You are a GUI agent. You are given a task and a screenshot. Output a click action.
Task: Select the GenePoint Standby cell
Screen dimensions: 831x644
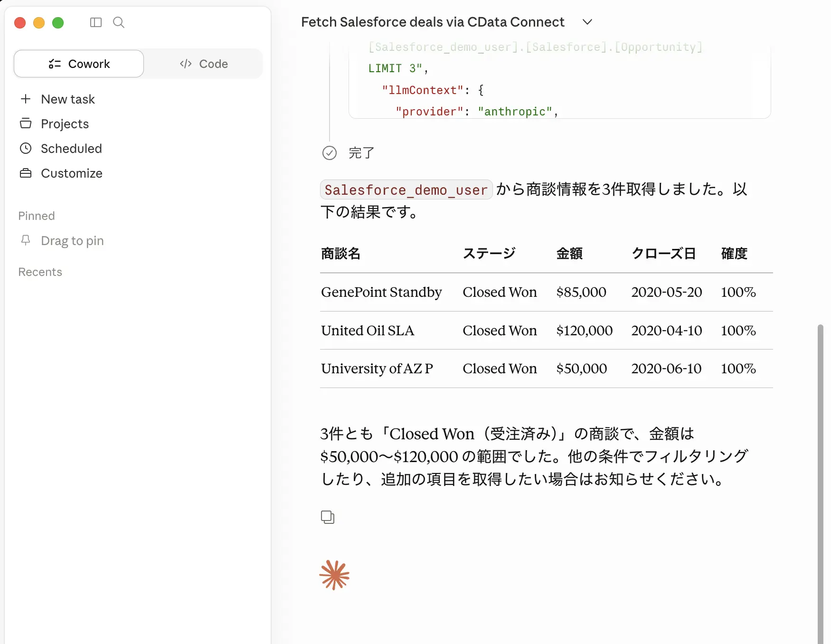381,292
